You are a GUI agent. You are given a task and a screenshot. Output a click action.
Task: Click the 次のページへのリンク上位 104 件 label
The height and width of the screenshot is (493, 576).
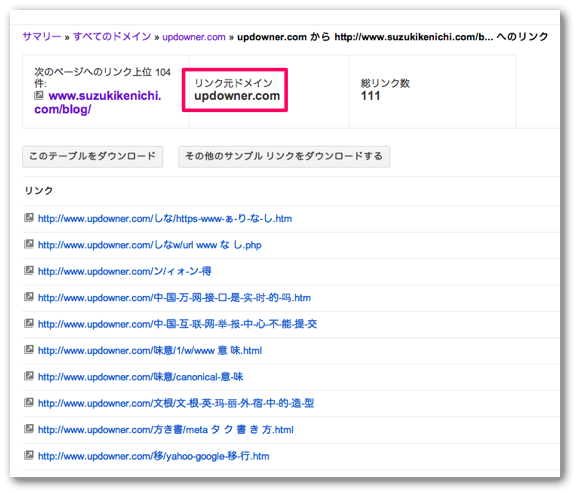102,77
